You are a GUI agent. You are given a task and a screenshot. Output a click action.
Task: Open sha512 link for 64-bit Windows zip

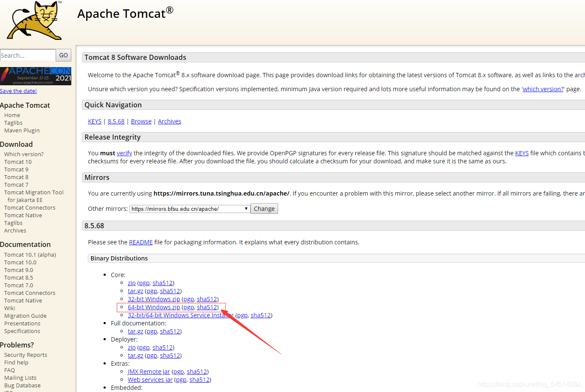pyautogui.click(x=207, y=307)
